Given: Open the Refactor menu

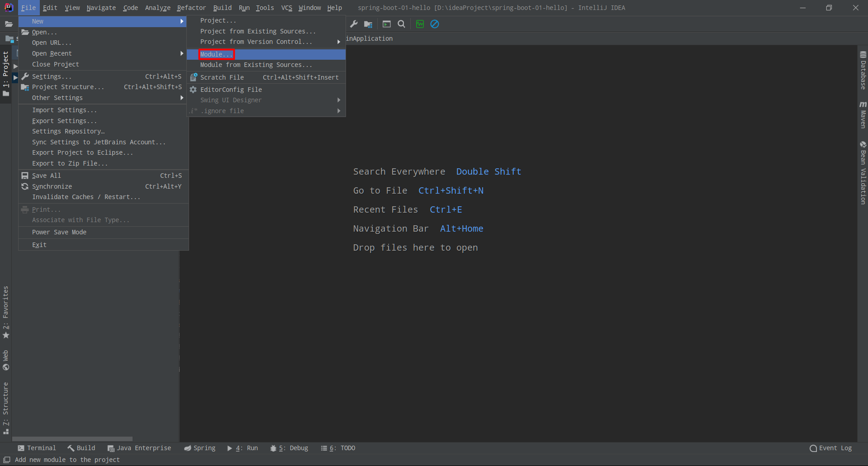Looking at the screenshot, I should coord(191,8).
